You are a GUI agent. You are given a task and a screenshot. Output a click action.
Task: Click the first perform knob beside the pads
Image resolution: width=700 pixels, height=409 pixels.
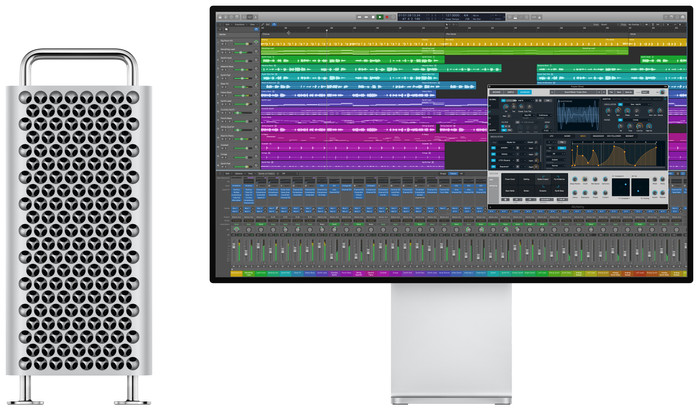(575, 179)
